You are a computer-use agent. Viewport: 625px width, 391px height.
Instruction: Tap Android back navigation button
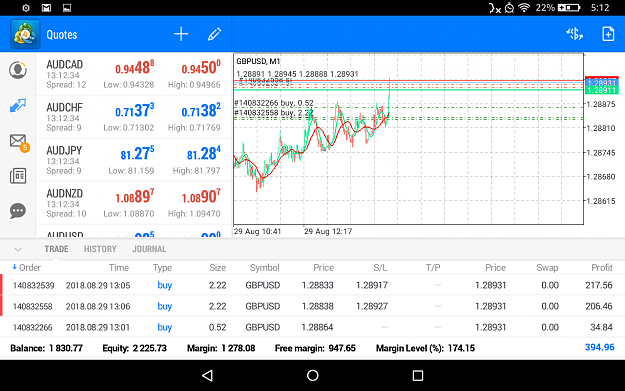pyautogui.click(x=207, y=375)
